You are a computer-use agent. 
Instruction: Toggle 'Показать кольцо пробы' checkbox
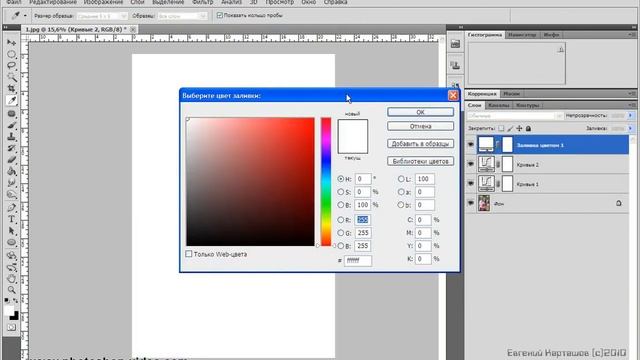tap(220, 15)
